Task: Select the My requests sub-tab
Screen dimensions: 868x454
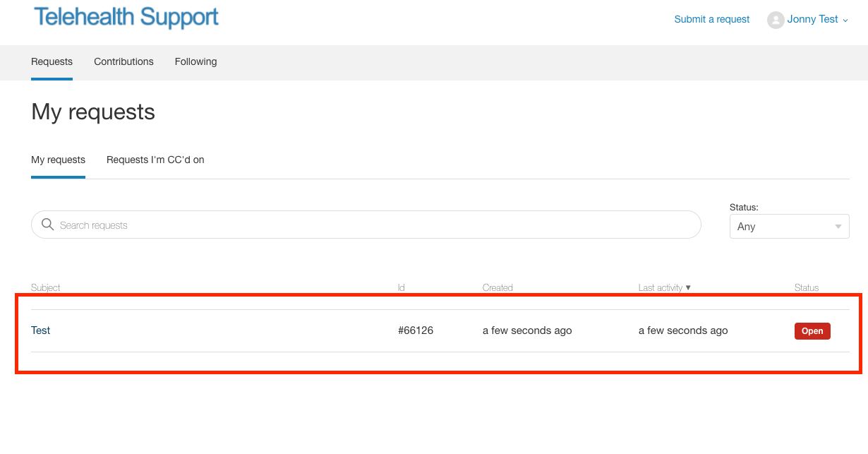Action: [x=58, y=160]
